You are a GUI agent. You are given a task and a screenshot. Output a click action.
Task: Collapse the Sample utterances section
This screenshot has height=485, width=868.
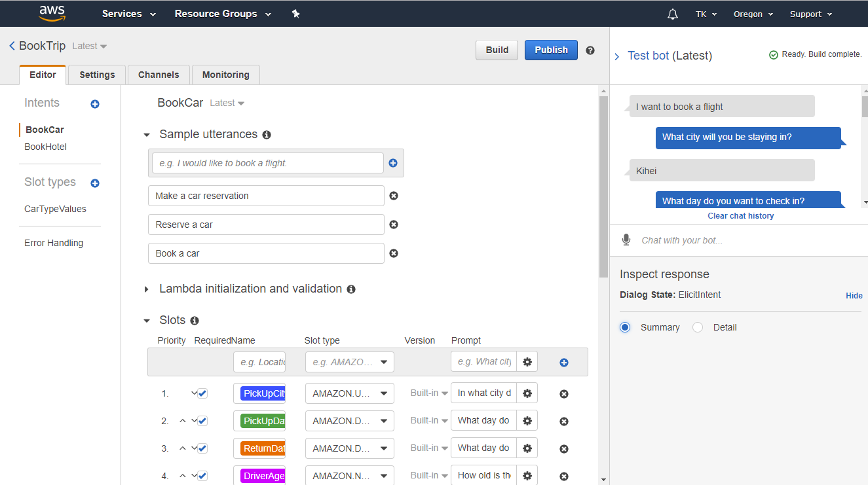click(147, 135)
